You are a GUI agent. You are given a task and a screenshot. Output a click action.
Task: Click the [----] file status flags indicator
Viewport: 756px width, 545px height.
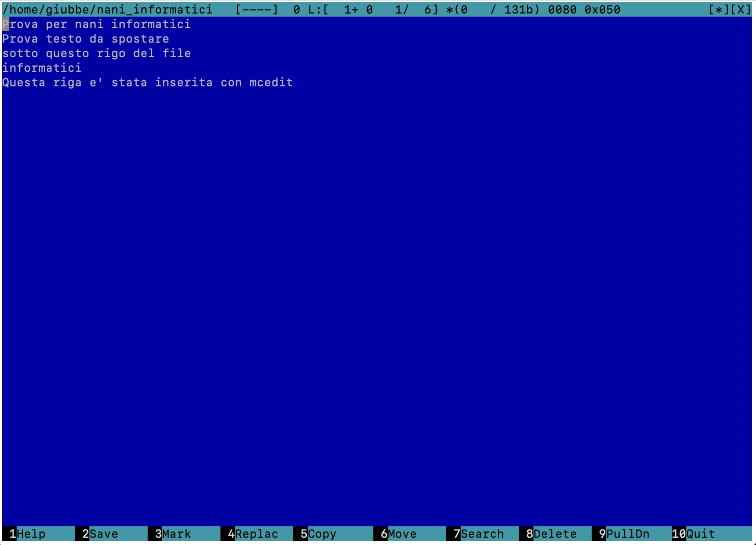click(256, 9)
